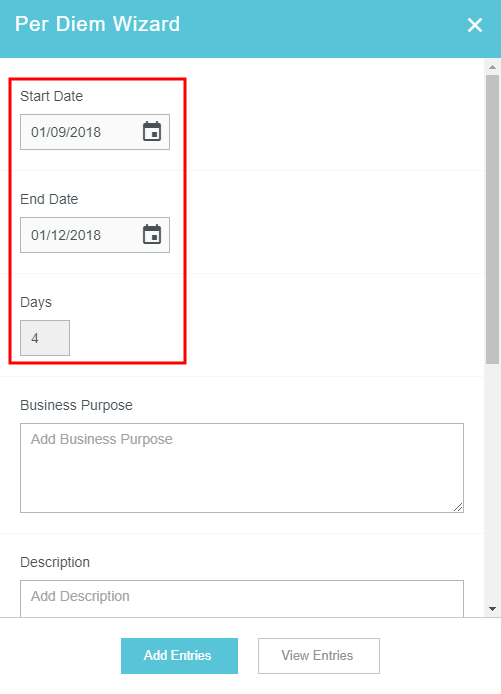Screen dimensions: 501x694
Task: Click the Per Diem Wizard title
Action: 97,24
